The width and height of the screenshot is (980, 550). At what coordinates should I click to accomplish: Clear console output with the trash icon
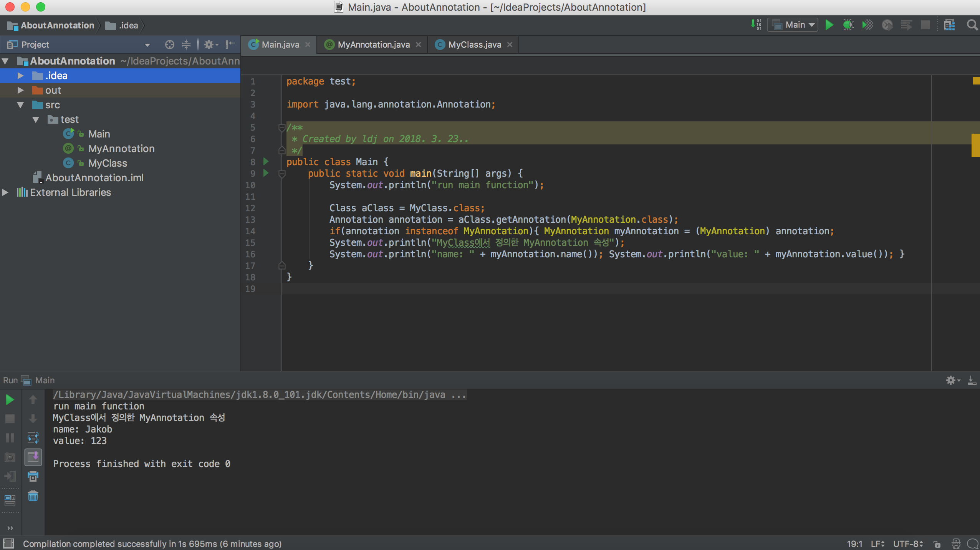click(33, 496)
